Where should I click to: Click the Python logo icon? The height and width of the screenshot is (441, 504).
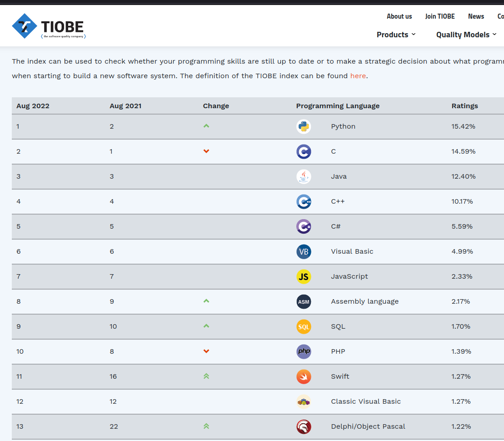tap(304, 127)
